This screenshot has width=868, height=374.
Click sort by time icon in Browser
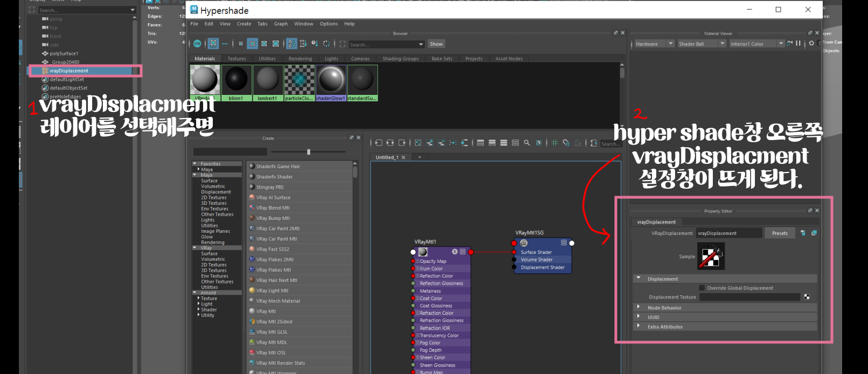click(315, 44)
